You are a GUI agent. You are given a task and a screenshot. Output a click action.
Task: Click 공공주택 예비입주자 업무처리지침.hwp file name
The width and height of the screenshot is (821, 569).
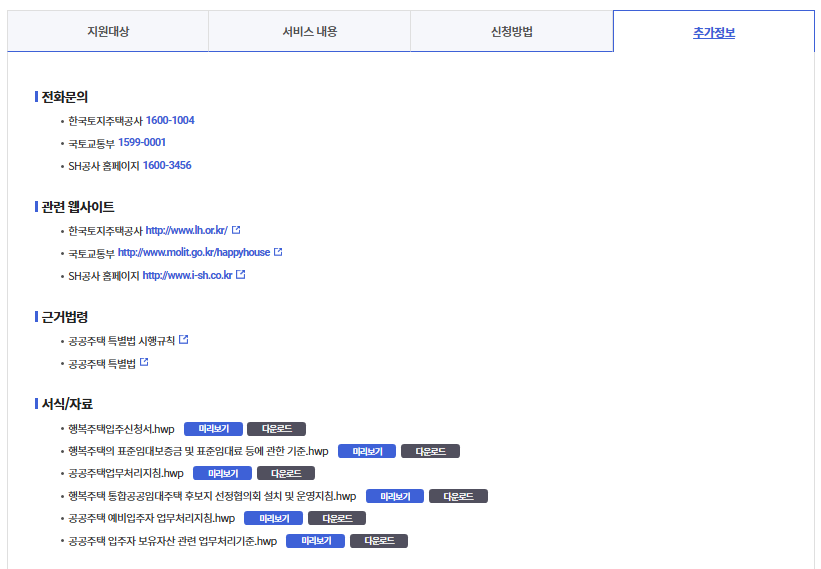[151, 519]
